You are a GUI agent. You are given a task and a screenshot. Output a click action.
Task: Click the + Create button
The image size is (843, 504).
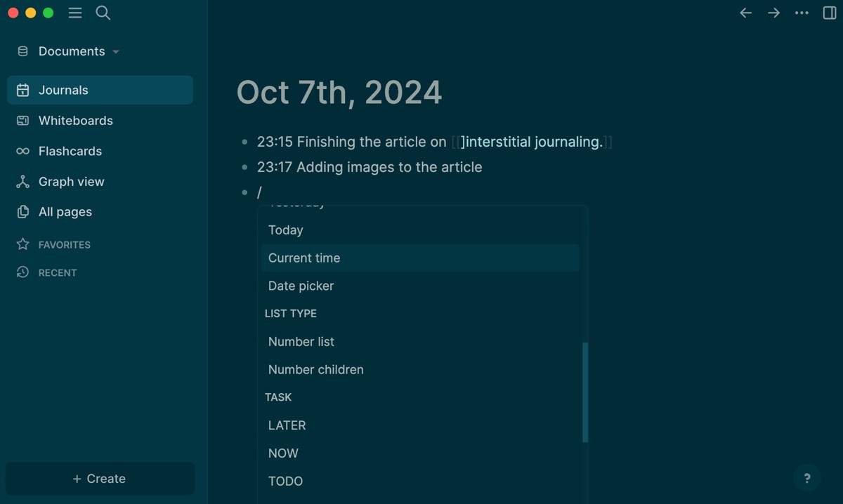(100, 479)
